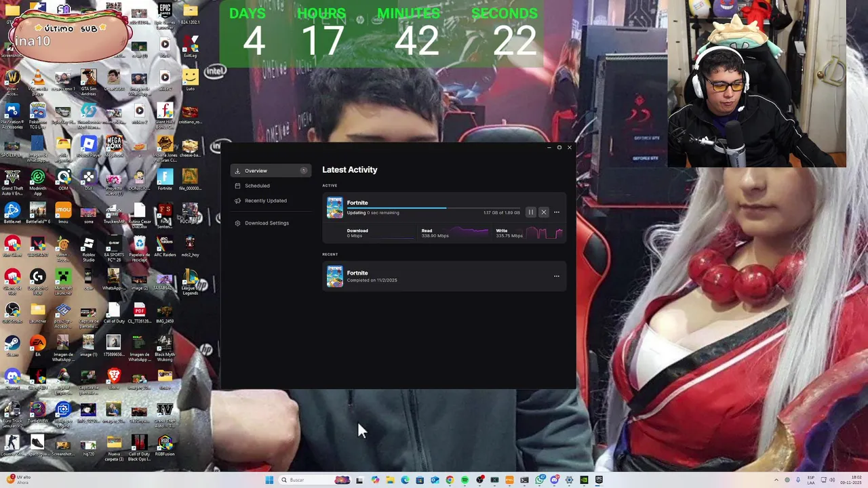Select the Pokémon TCG Live desktop icon
Viewport: 868px width, 488px height.
pyautogui.click(x=38, y=115)
